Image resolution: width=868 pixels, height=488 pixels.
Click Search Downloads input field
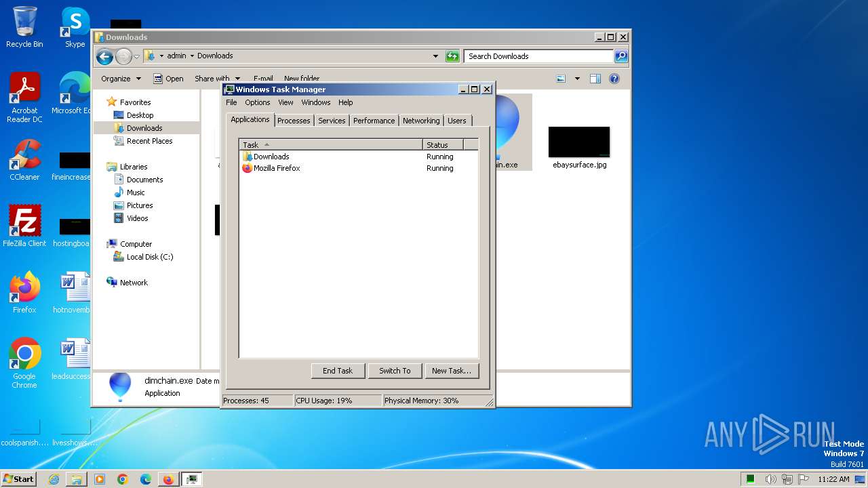(539, 56)
